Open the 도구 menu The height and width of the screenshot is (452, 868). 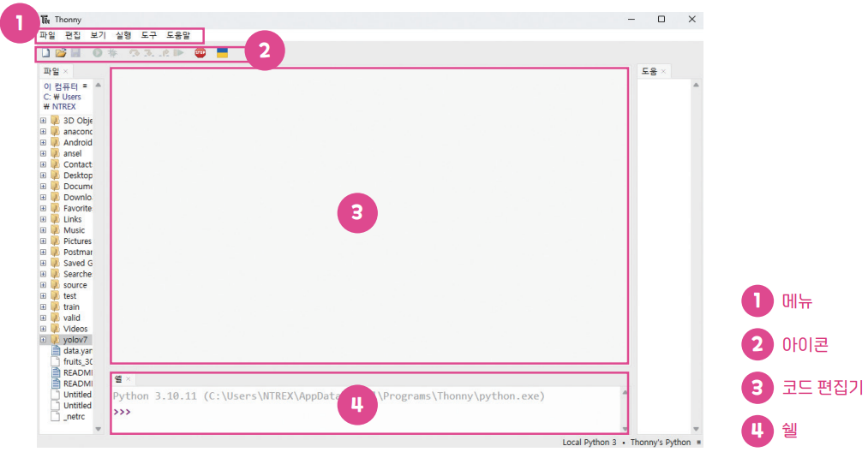click(x=149, y=35)
